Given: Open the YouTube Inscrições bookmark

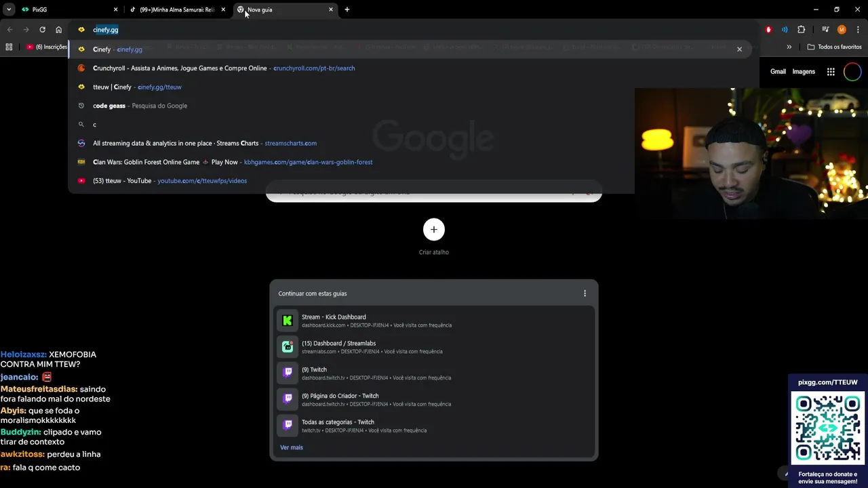Looking at the screenshot, I should [x=46, y=47].
